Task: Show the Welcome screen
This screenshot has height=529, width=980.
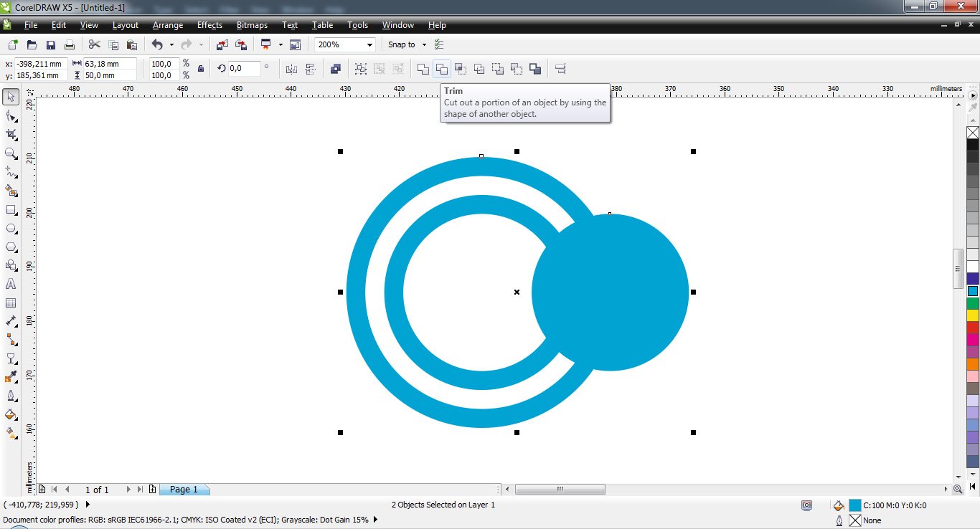Action: [x=295, y=44]
